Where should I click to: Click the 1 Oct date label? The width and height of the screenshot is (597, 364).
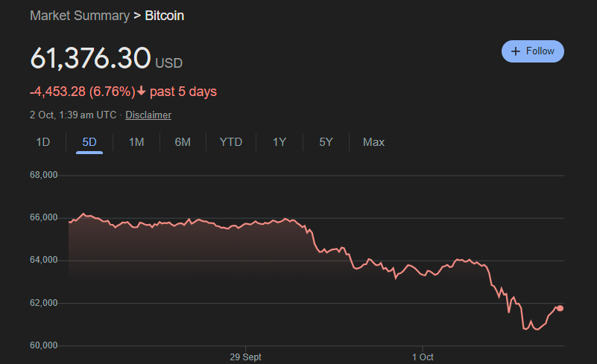[423, 357]
